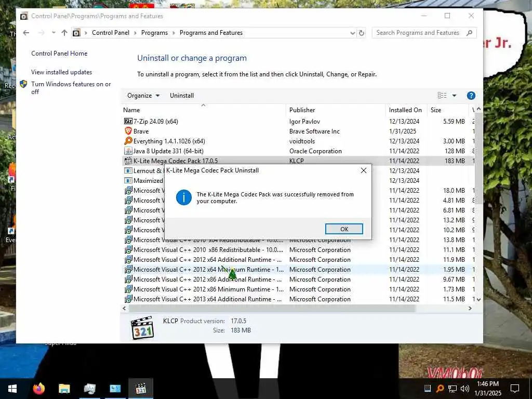Screen dimensions: 532x399
Task: Click the Maximized program icon
Action: (x=128, y=180)
